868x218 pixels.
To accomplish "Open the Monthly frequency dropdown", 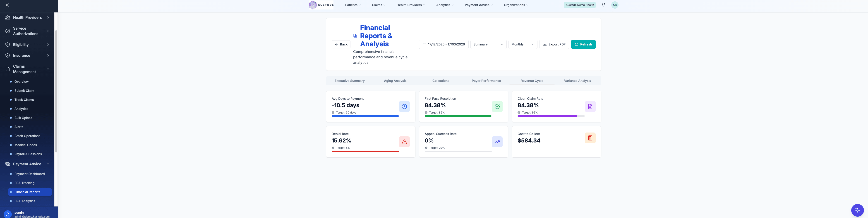I will click(x=522, y=44).
